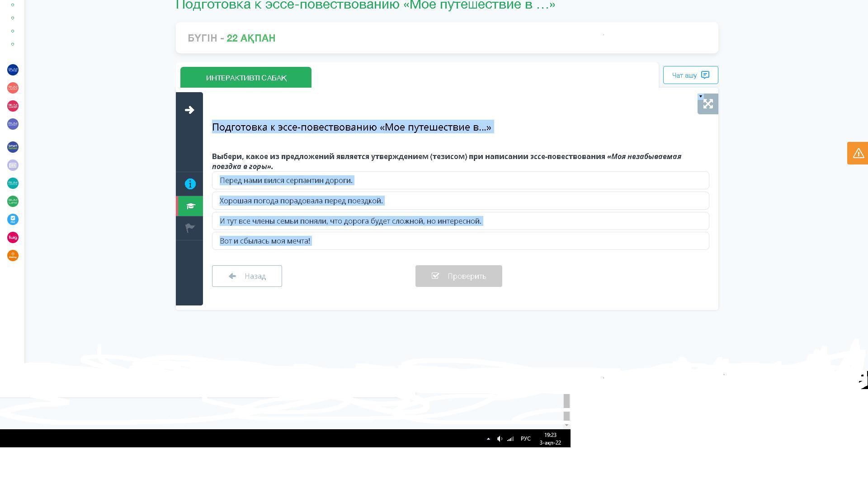The image size is (868, 488).
Task: Select answer 'Перед нами вился серпантин дороги.'
Action: (460, 180)
